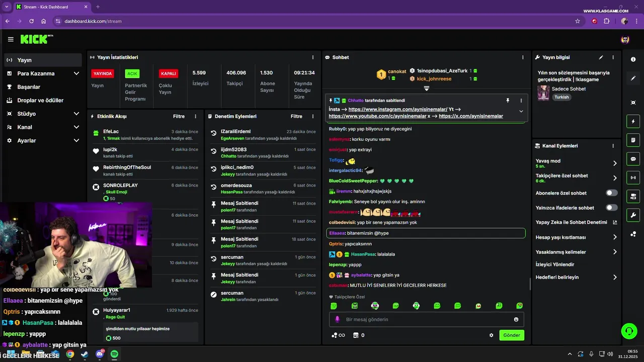Open Spotify from the taskbar
The image size is (644, 362).
[x=114, y=354]
